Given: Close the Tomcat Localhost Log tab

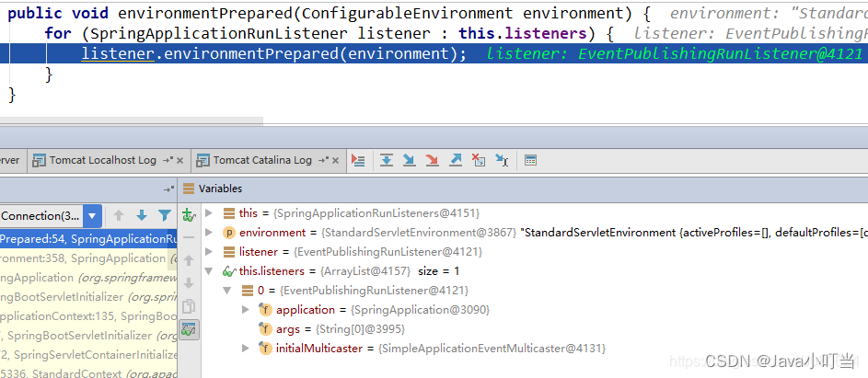Looking at the screenshot, I should coord(179,161).
